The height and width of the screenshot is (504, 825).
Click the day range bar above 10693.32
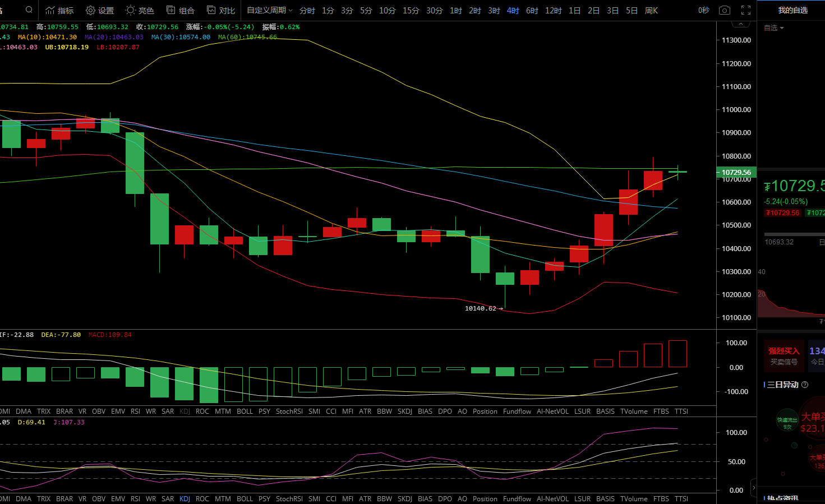point(795,234)
